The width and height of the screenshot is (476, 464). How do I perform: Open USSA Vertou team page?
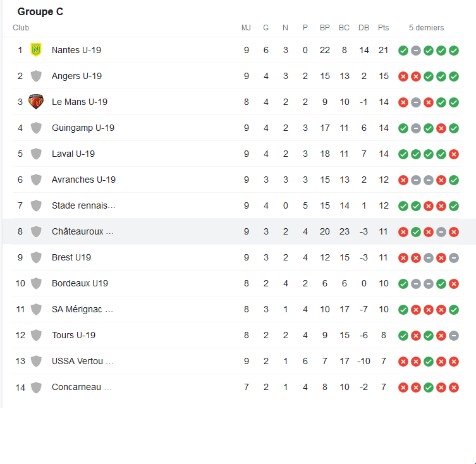click(83, 361)
